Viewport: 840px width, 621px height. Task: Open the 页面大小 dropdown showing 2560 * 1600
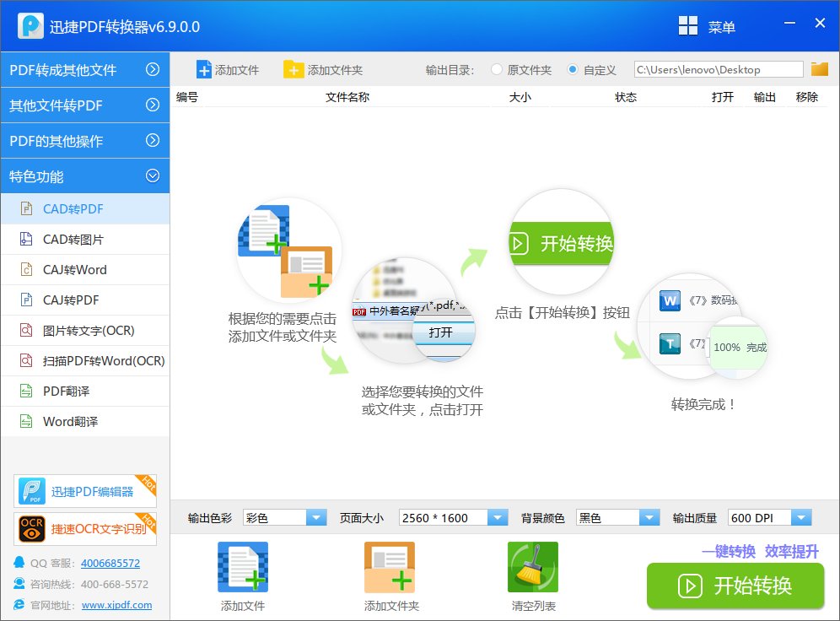[453, 517]
